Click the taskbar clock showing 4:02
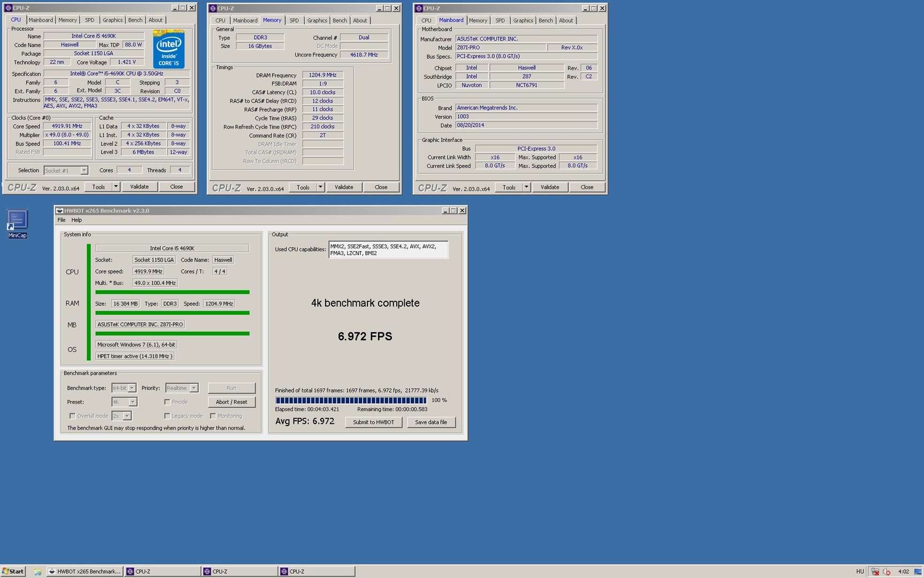The image size is (924, 578). tap(903, 572)
